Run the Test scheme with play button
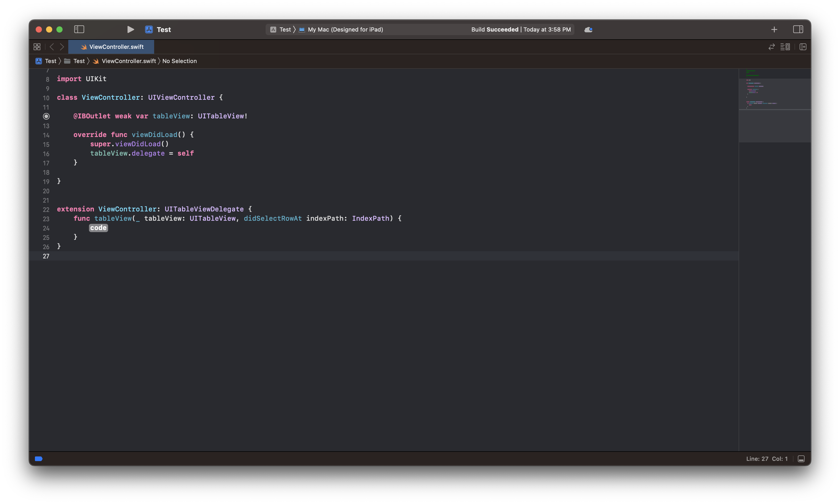Image resolution: width=840 pixels, height=504 pixels. coord(131,29)
